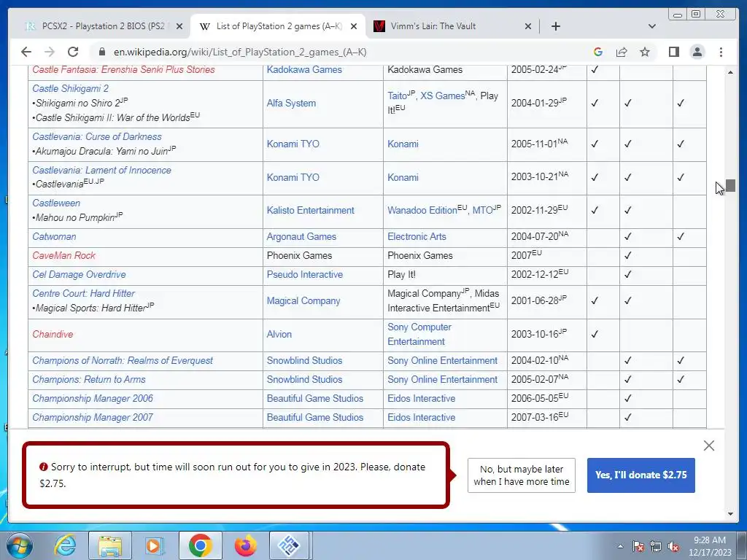Go back to the previous page
This screenshot has width=747, height=560.
tap(26, 52)
